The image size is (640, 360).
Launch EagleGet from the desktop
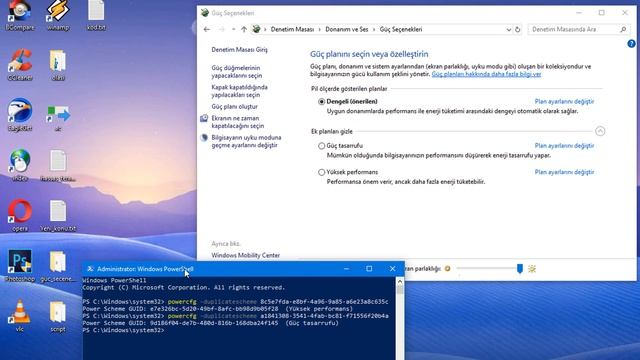point(20,115)
